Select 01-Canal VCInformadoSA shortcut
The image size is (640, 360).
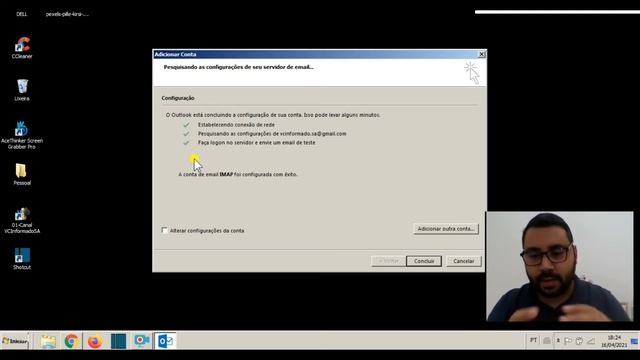pyautogui.click(x=22, y=221)
